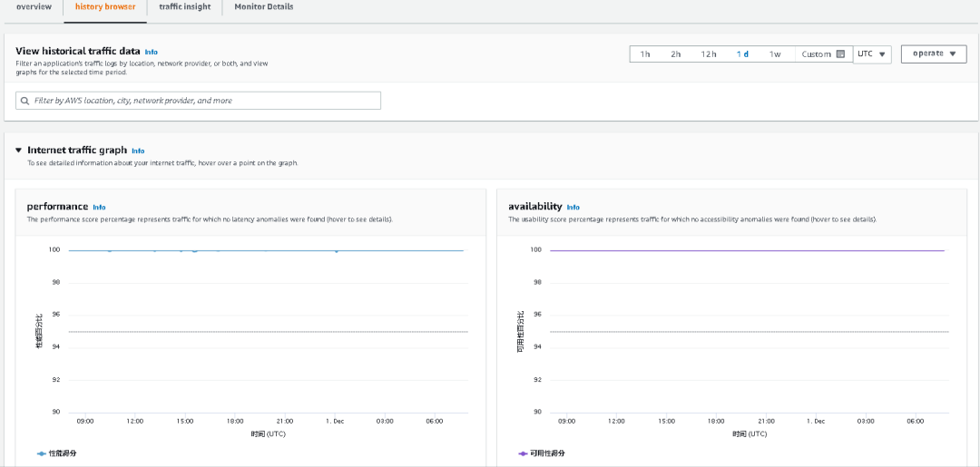980x467 pixels.
Task: Open the UTC timezone dropdown
Action: point(872,54)
